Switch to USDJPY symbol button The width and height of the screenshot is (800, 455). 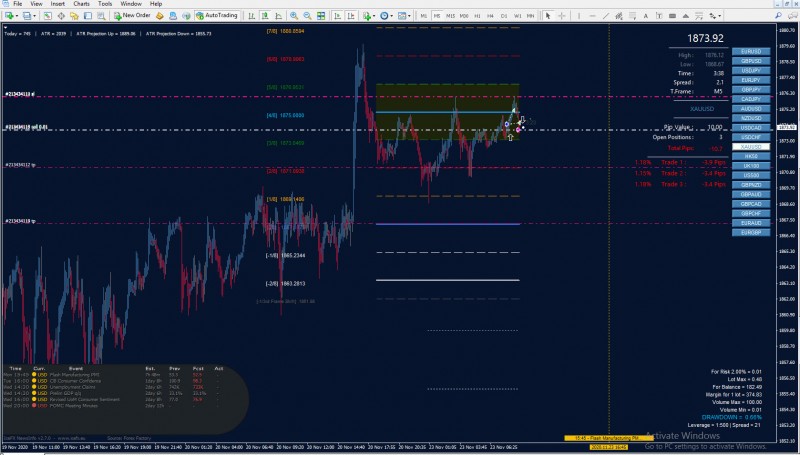pyautogui.click(x=751, y=70)
